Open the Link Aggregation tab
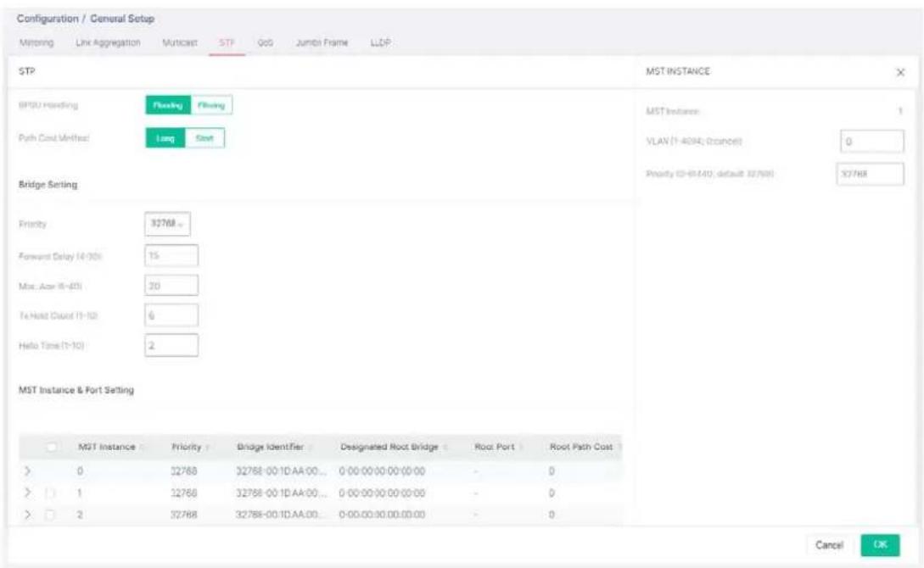Screen dimensions: 924x568 coord(108,42)
